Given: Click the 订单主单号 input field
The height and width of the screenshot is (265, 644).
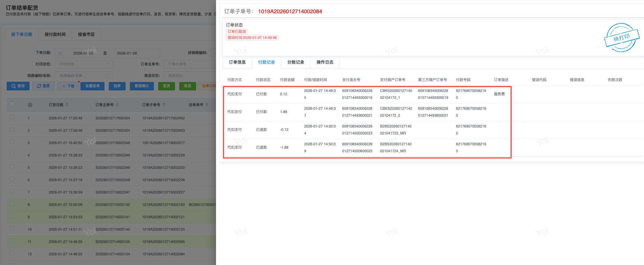Looking at the screenshot, I should pos(190,64).
